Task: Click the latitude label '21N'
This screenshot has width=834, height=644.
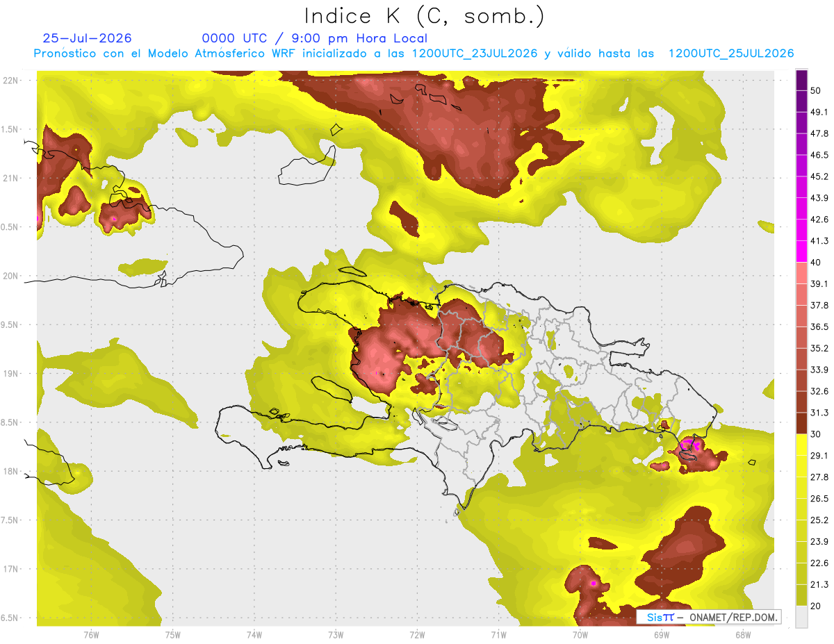Action: (12, 178)
